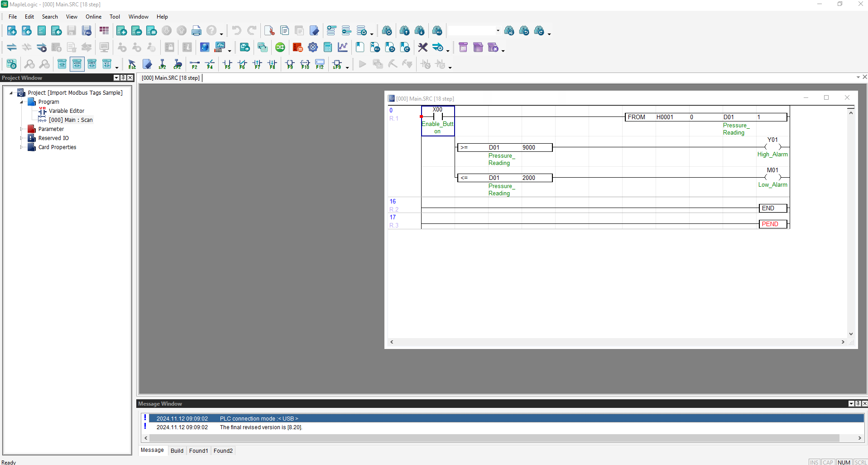The height and width of the screenshot is (465, 868).
Task: Select the output coil tool (F9)
Action: pyautogui.click(x=289, y=64)
